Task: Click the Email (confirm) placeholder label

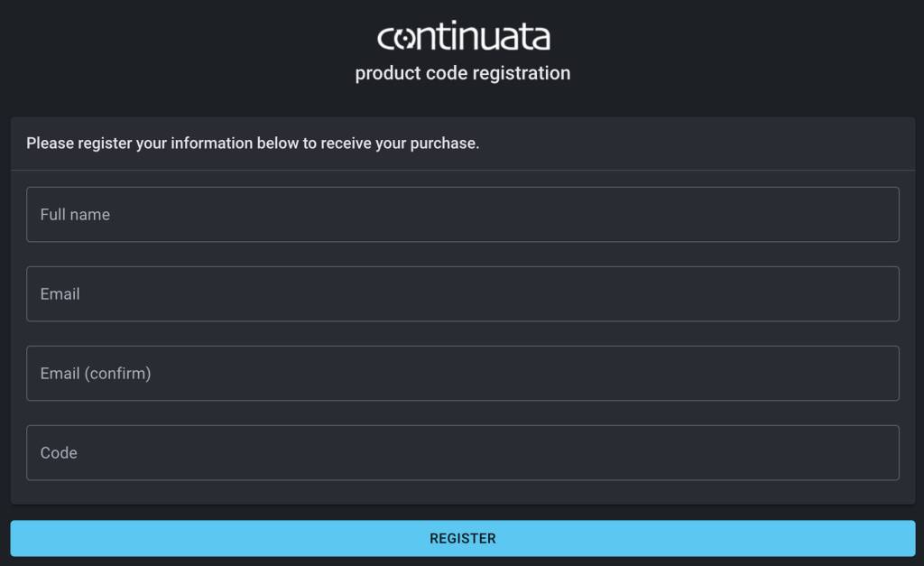Action: [x=96, y=373]
